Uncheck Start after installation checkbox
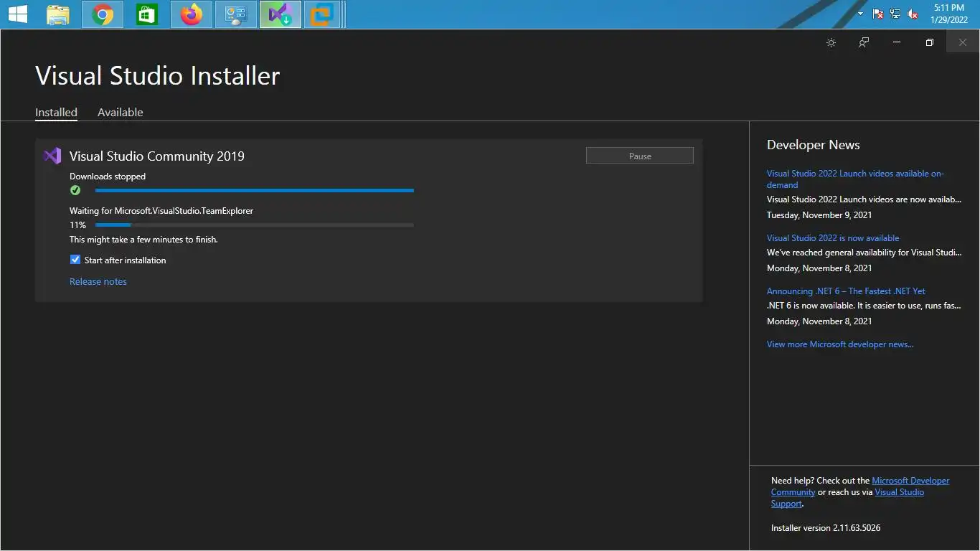Viewport: 980px width, 551px height. (x=75, y=260)
